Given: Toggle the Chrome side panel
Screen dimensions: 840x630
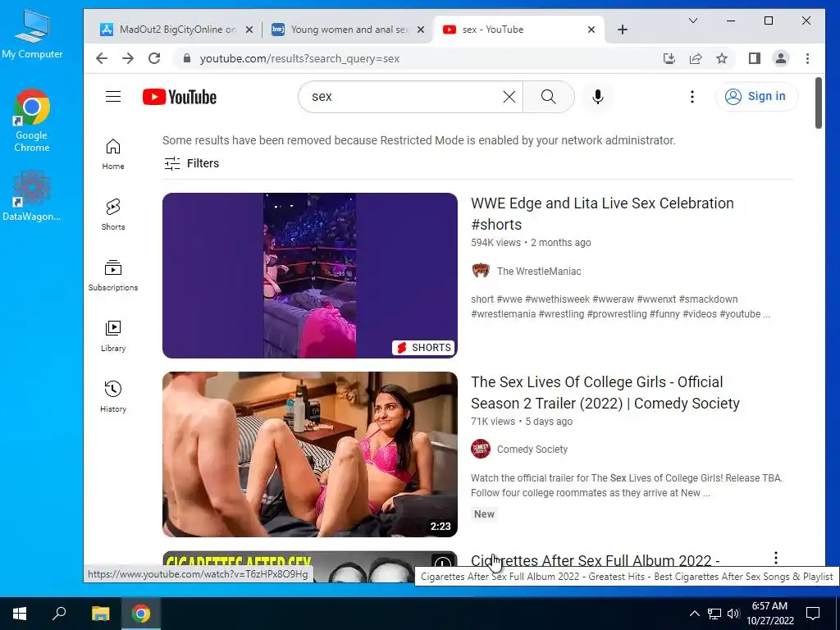Looking at the screenshot, I should [x=755, y=58].
